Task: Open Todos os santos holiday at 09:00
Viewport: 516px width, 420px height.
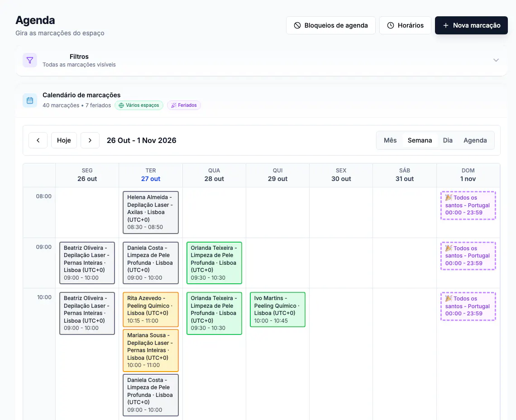Action: [x=468, y=256]
